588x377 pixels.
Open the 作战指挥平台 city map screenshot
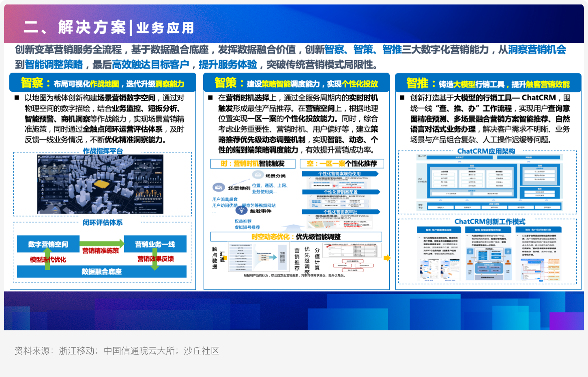pos(100,184)
